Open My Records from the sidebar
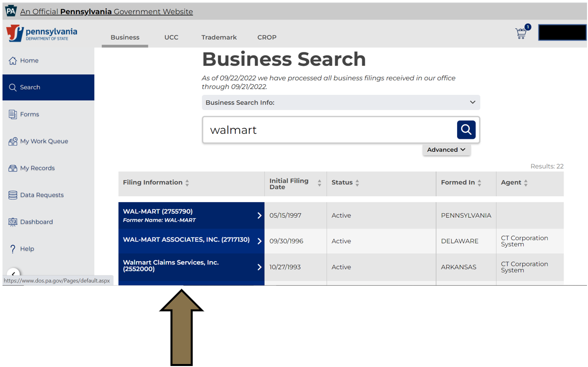 [x=13, y=168]
